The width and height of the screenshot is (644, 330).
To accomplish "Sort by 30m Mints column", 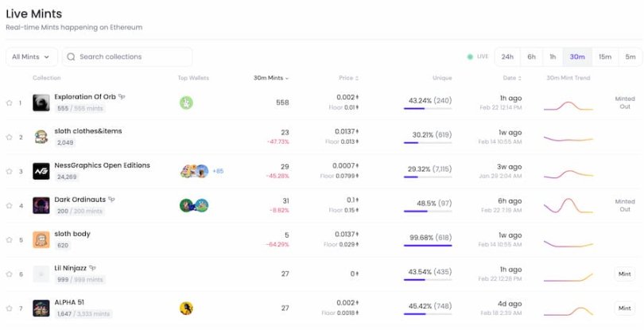I will pyautogui.click(x=271, y=78).
